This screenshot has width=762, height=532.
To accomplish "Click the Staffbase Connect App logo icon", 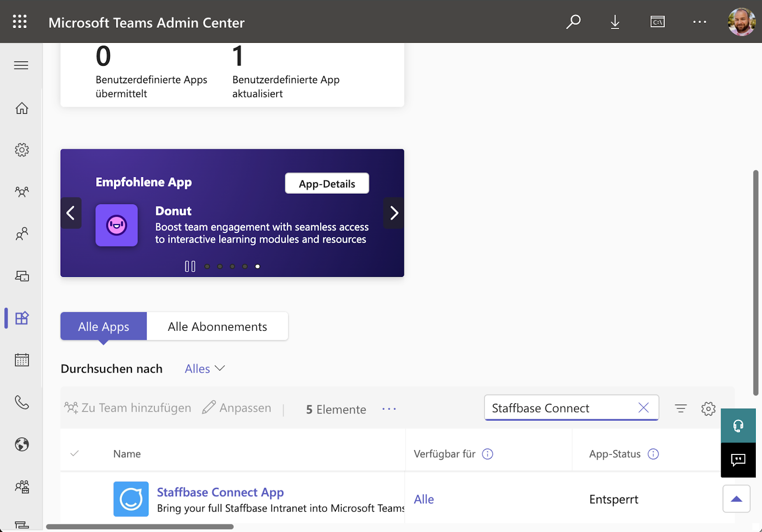I will 131,499.
